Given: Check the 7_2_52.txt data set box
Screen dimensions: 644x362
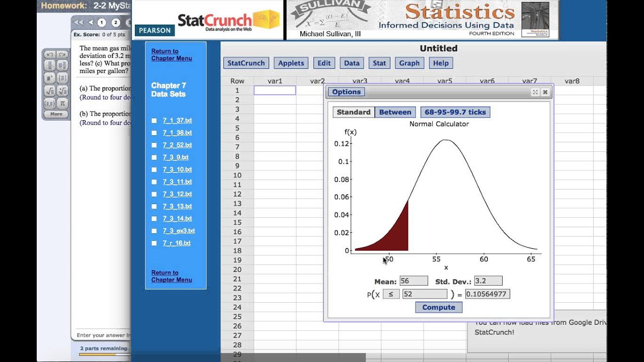Looking at the screenshot, I should click(x=154, y=145).
